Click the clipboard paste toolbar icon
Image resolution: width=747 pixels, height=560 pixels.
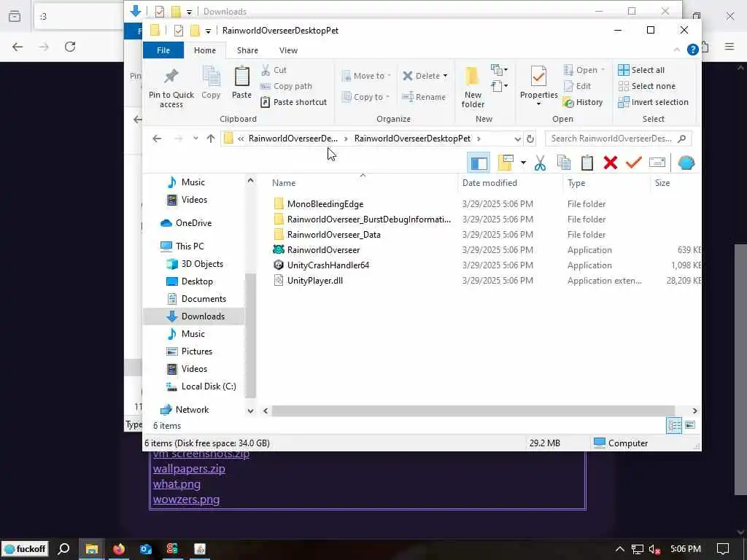coord(587,163)
